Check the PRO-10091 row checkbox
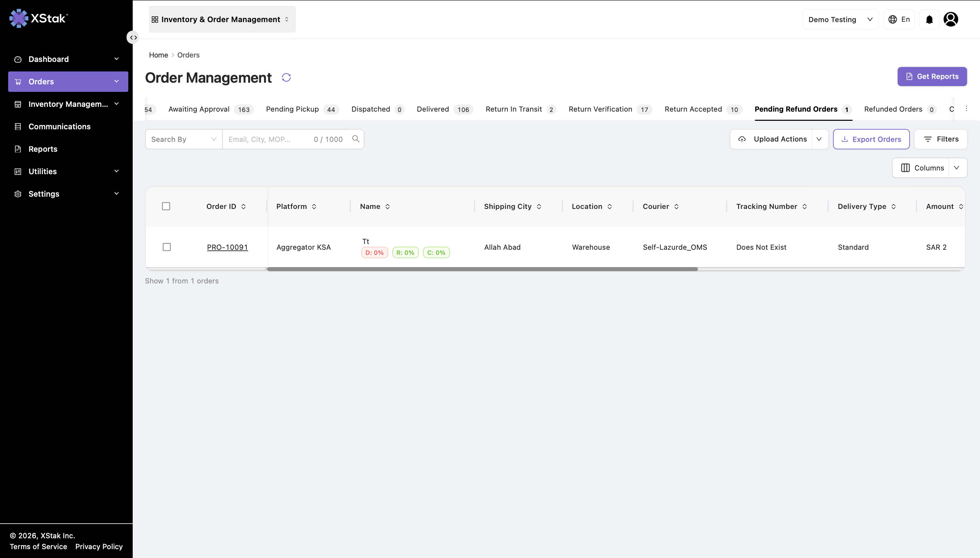Image resolution: width=980 pixels, height=558 pixels. 166,247
